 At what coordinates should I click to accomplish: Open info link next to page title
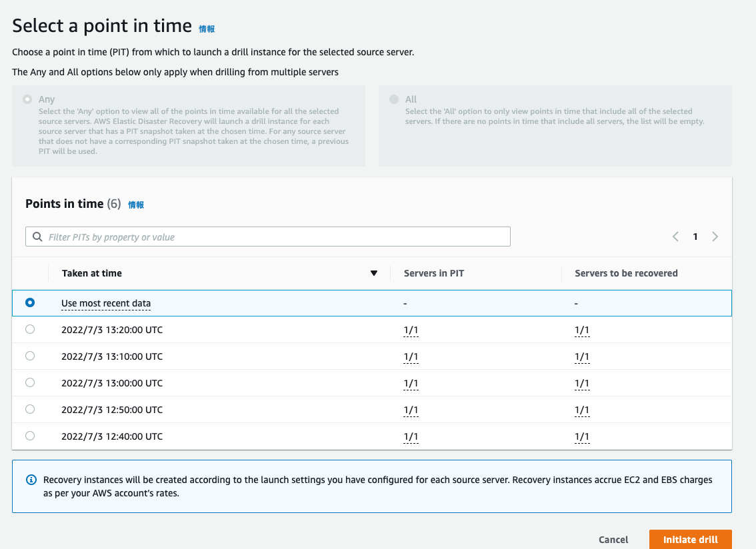click(x=207, y=29)
